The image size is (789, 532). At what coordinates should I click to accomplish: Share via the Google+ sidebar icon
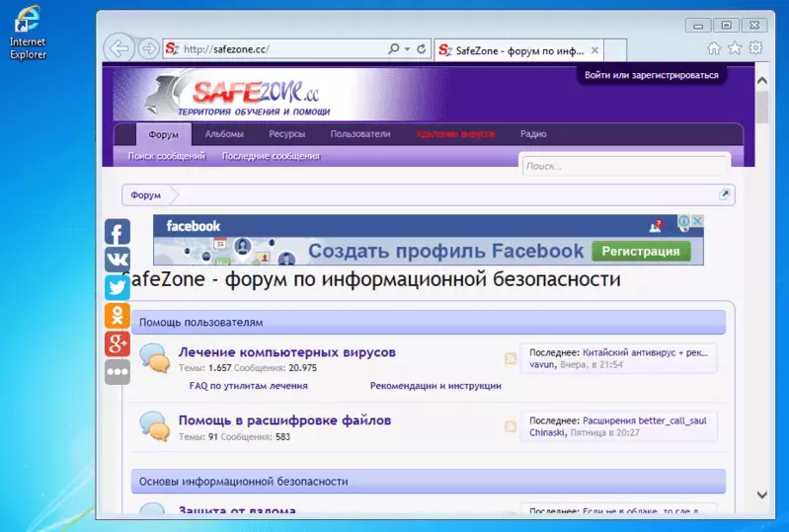click(118, 343)
